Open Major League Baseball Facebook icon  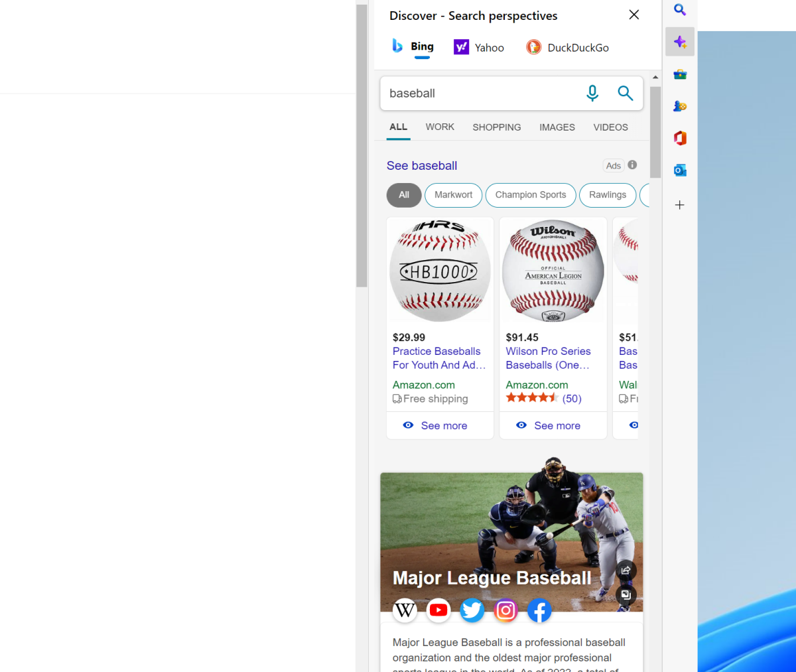coord(539,610)
